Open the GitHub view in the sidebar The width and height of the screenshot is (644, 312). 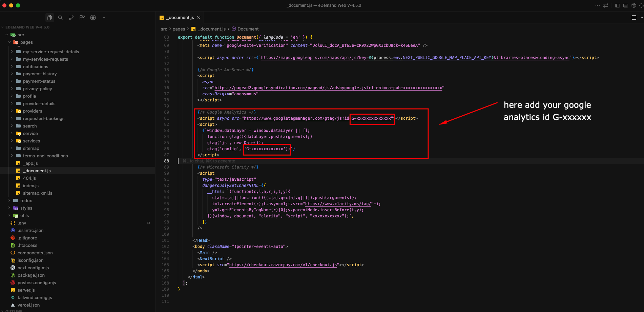(x=93, y=17)
